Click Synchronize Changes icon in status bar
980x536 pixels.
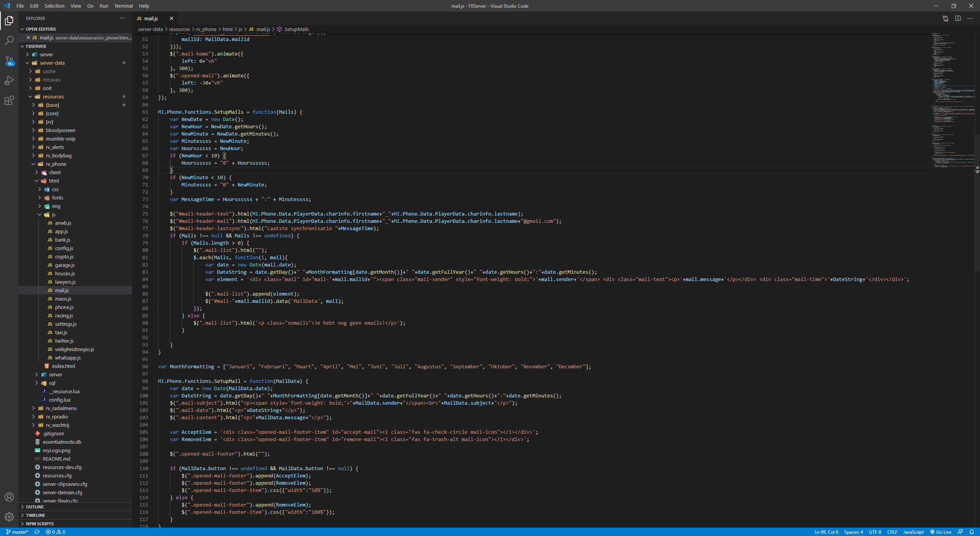37,532
